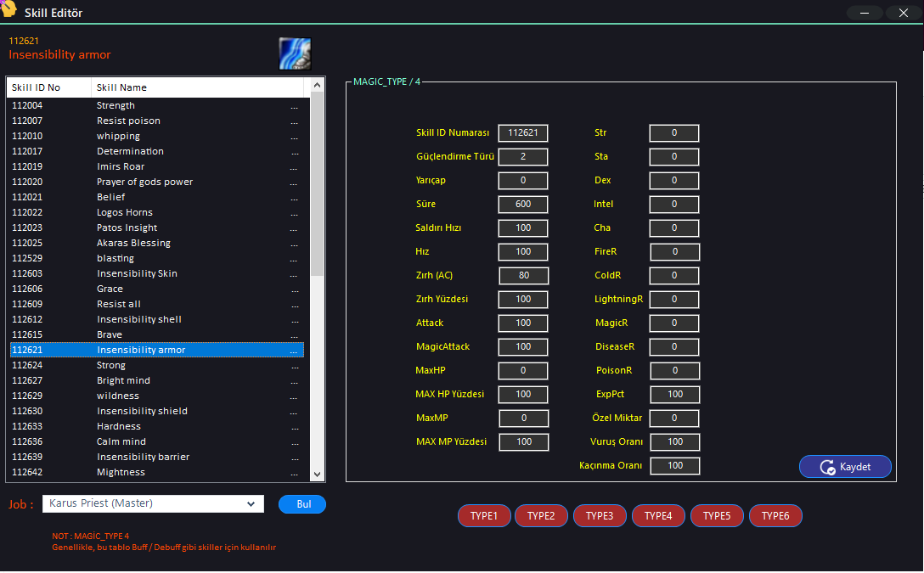Select Insensibility Skin in skill list
The width and height of the screenshot is (924, 573).
pos(137,274)
